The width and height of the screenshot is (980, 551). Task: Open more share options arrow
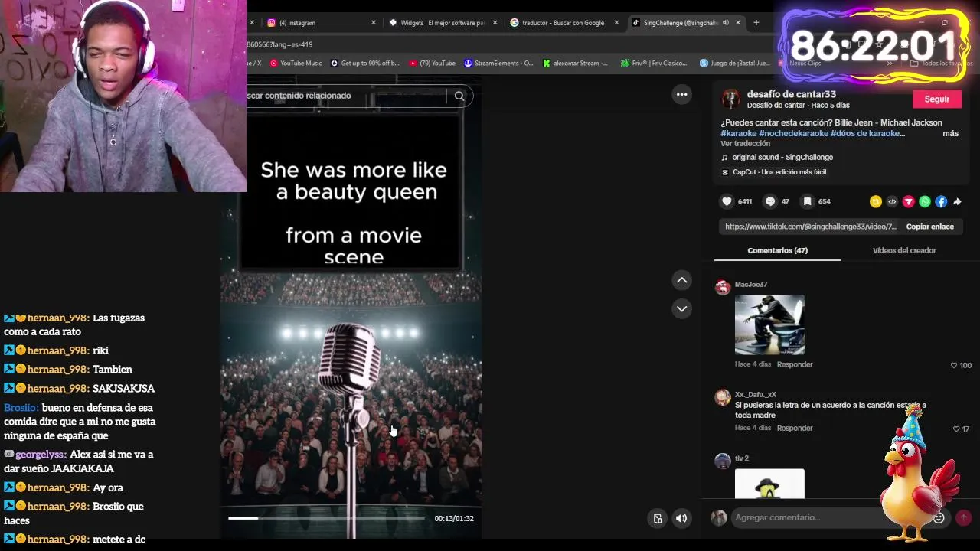tap(957, 201)
